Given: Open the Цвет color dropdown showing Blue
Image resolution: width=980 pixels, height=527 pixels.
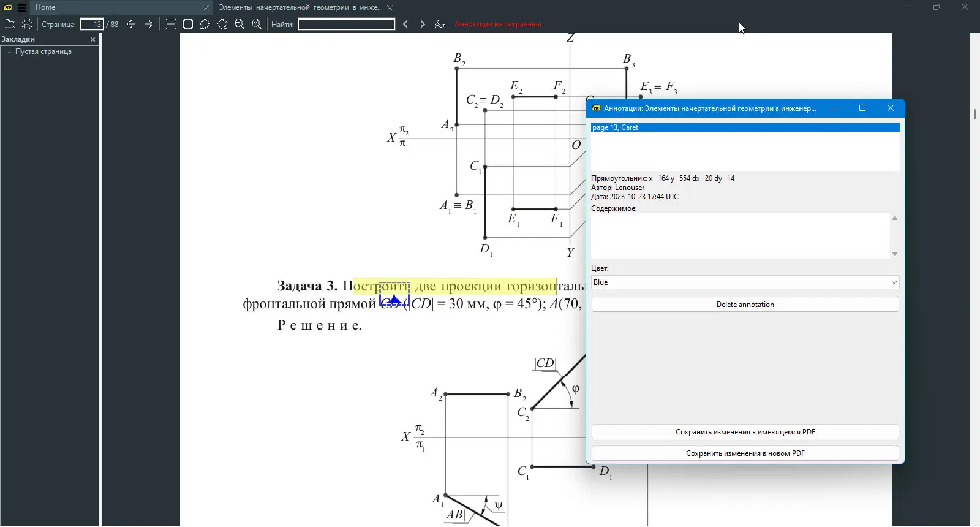Looking at the screenshot, I should (x=745, y=282).
